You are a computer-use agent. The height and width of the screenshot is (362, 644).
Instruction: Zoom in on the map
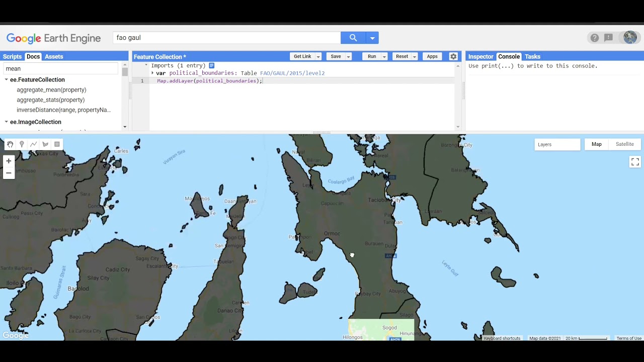[x=9, y=161]
